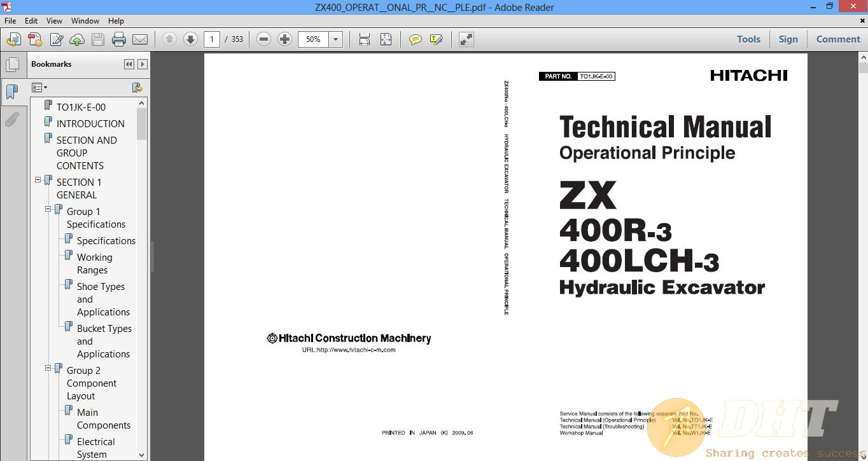Open the Edit/Sign document icon
The image size is (868, 461).
[56, 39]
